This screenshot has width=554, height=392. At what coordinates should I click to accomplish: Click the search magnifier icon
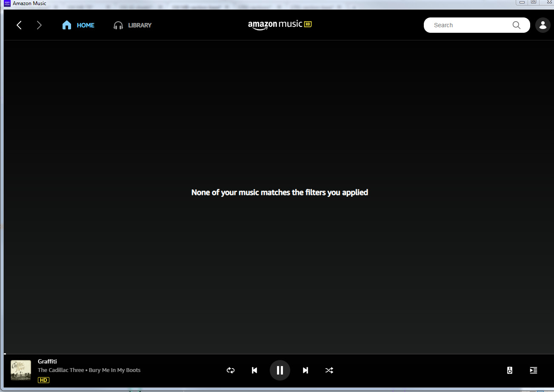coord(516,25)
